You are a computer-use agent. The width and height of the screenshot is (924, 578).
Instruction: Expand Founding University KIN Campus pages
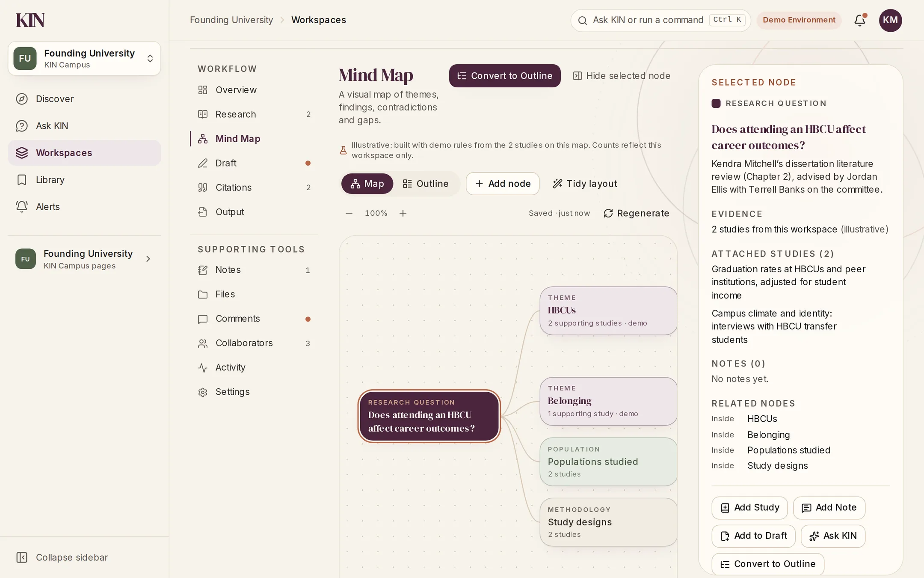(84, 259)
